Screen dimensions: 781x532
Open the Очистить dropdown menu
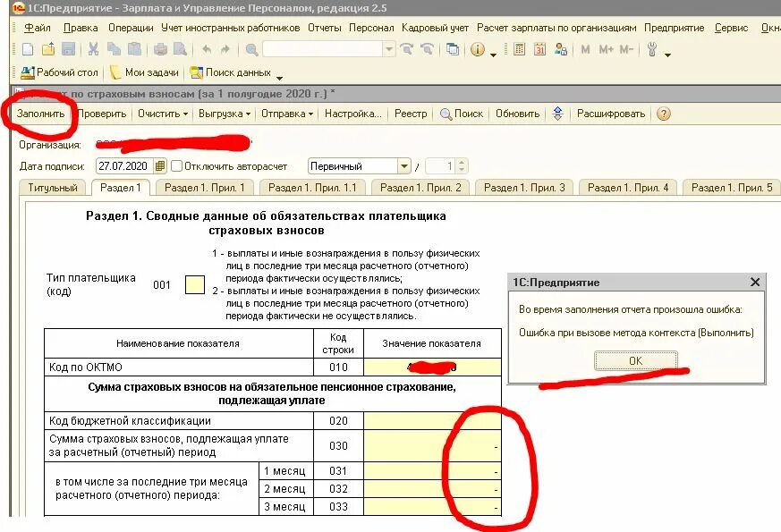163,114
